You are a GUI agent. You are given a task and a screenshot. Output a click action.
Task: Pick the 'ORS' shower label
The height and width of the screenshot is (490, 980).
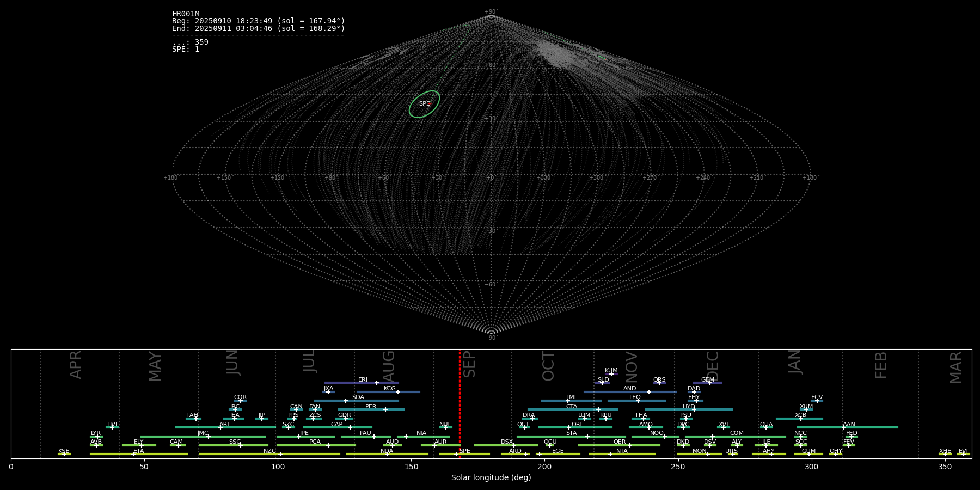pos(659,379)
